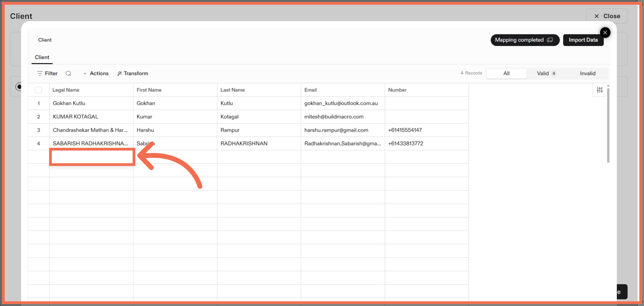Click the search magnifier icon
Viewport: 644px width, 306px height.
(x=68, y=73)
